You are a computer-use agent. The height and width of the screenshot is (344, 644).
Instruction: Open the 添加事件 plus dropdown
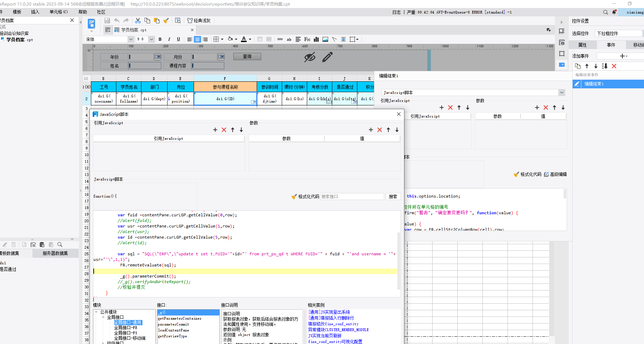point(623,56)
